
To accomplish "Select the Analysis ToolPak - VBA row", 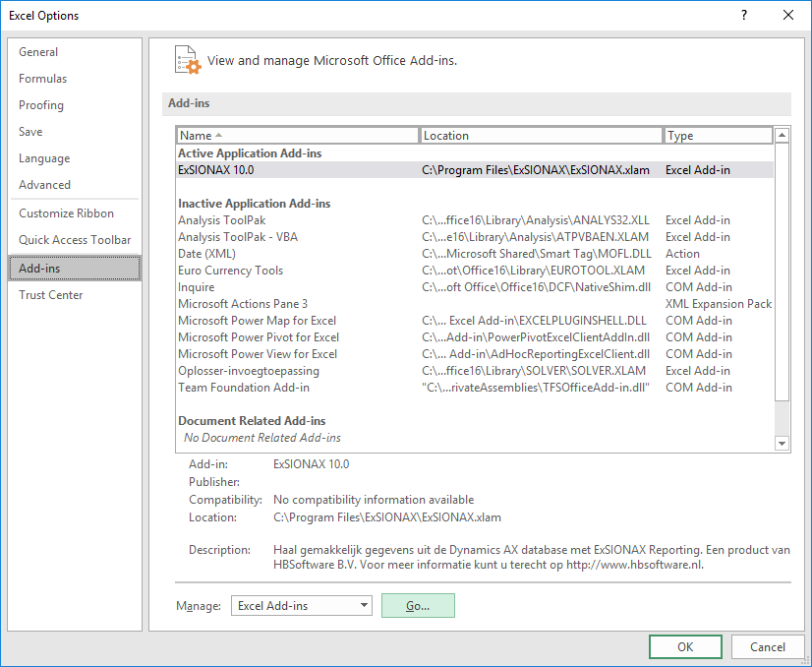I will (x=475, y=237).
